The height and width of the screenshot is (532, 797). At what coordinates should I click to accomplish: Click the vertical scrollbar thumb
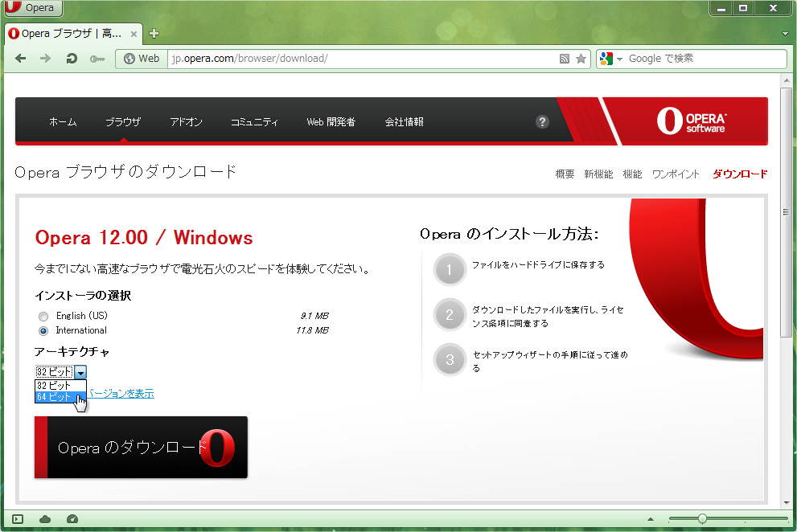coord(786,212)
